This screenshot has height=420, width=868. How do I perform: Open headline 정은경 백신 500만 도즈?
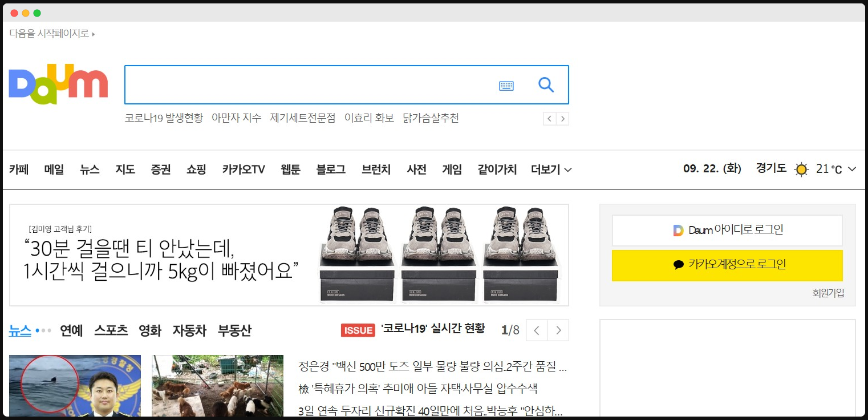[433, 366]
